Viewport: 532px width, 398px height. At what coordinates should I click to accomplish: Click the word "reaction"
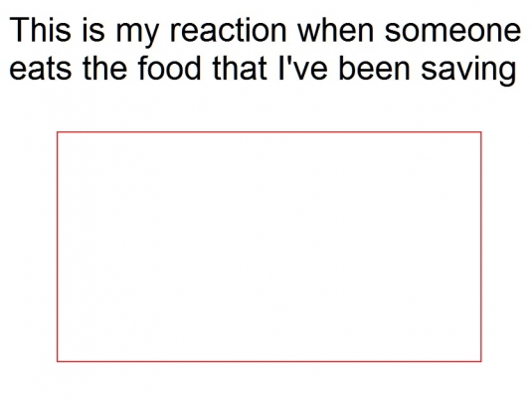(x=228, y=30)
